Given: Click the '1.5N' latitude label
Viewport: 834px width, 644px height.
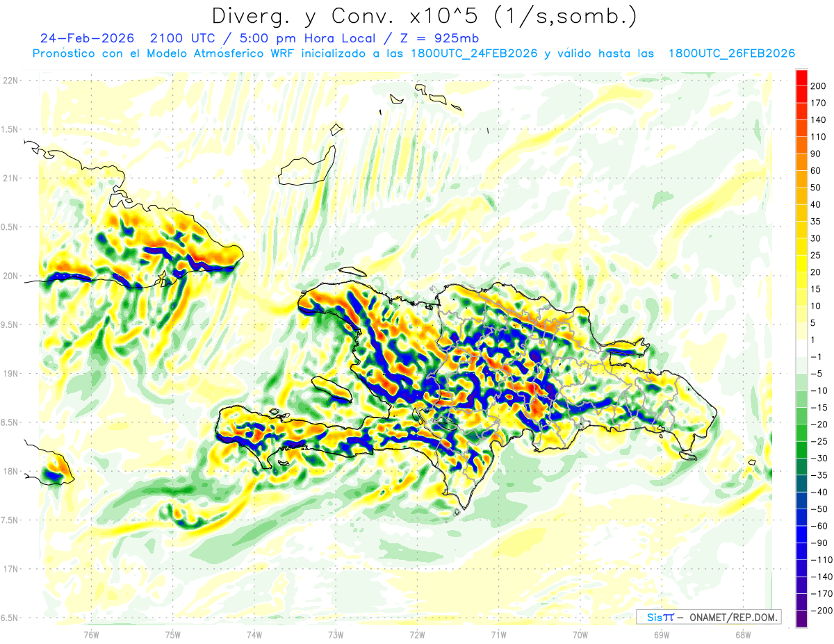Looking at the screenshot, I should tap(10, 129).
